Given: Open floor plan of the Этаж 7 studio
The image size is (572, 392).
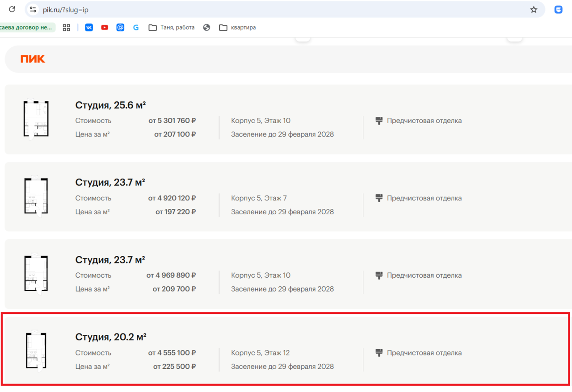Looking at the screenshot, I should click(x=36, y=196).
